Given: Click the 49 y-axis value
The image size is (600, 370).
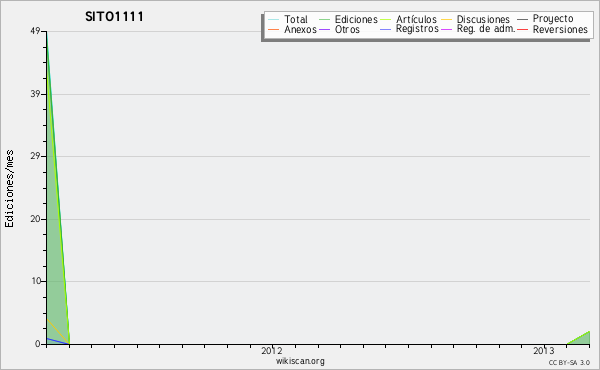Looking at the screenshot, I should pyautogui.click(x=35, y=31).
